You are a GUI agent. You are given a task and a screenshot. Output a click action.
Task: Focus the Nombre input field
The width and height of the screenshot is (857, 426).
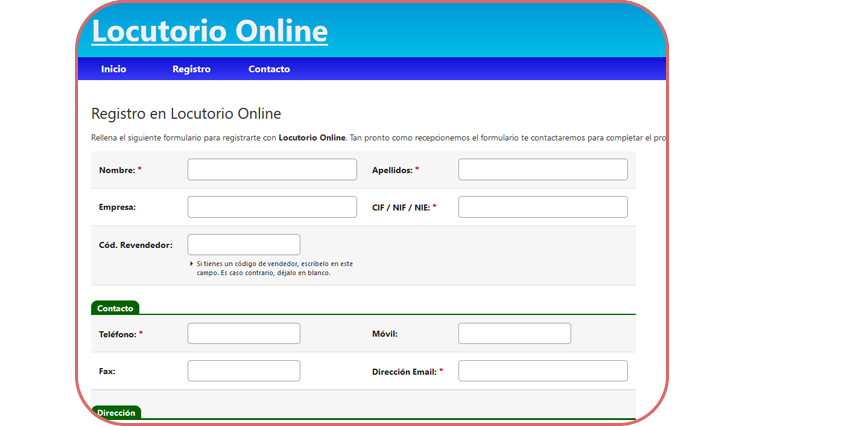(x=272, y=170)
